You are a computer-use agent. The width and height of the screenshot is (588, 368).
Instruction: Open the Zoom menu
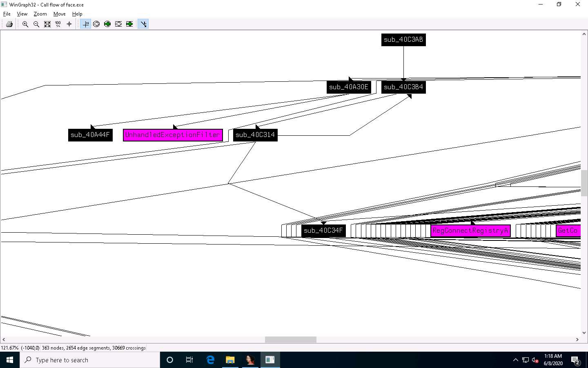click(40, 14)
